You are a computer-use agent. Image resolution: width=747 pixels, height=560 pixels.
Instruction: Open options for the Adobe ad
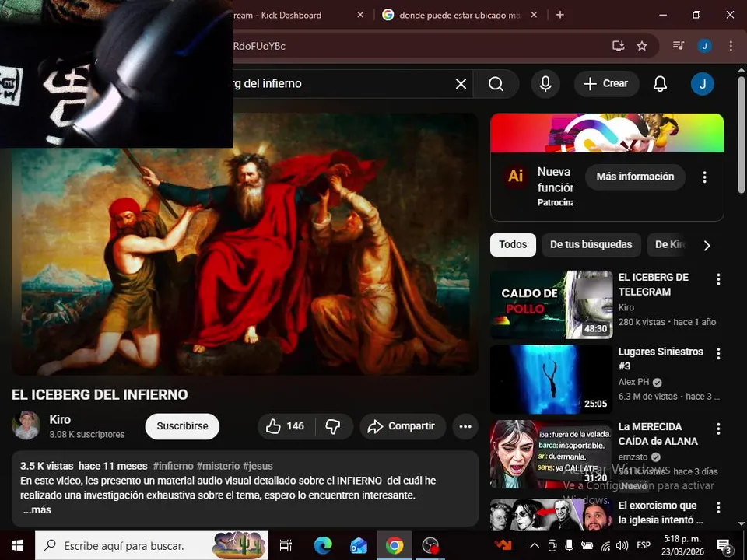click(x=705, y=177)
